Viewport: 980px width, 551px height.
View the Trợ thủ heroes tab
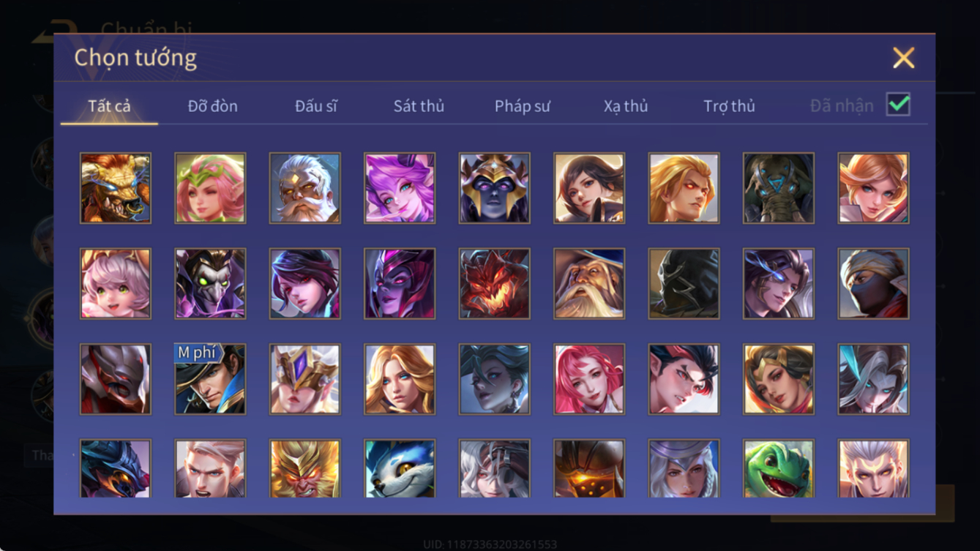pyautogui.click(x=729, y=106)
